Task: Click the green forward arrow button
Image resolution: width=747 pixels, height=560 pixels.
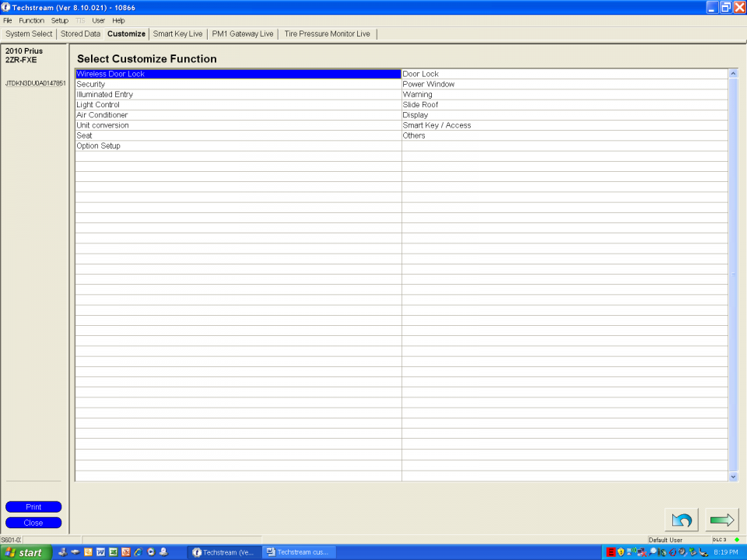Action: (723, 520)
